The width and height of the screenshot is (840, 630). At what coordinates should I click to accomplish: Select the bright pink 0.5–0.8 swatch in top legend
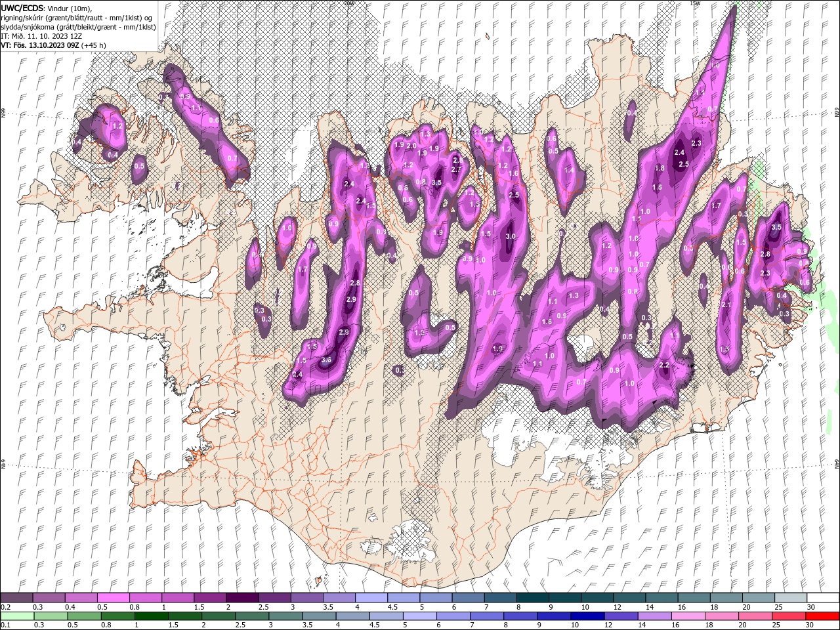pyautogui.click(x=113, y=598)
